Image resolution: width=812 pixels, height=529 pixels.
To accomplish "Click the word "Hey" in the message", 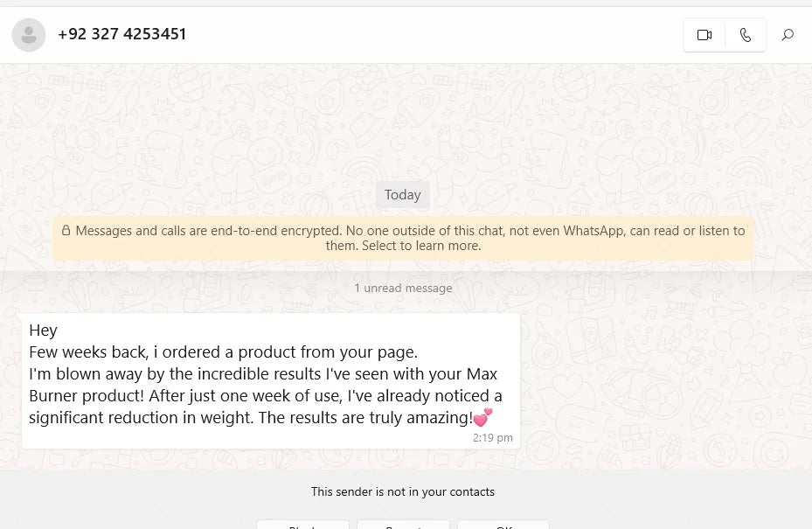I will coord(43,330).
